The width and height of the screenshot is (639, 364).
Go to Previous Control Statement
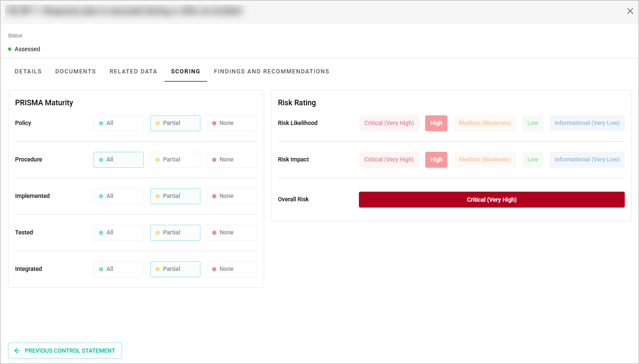tap(65, 351)
